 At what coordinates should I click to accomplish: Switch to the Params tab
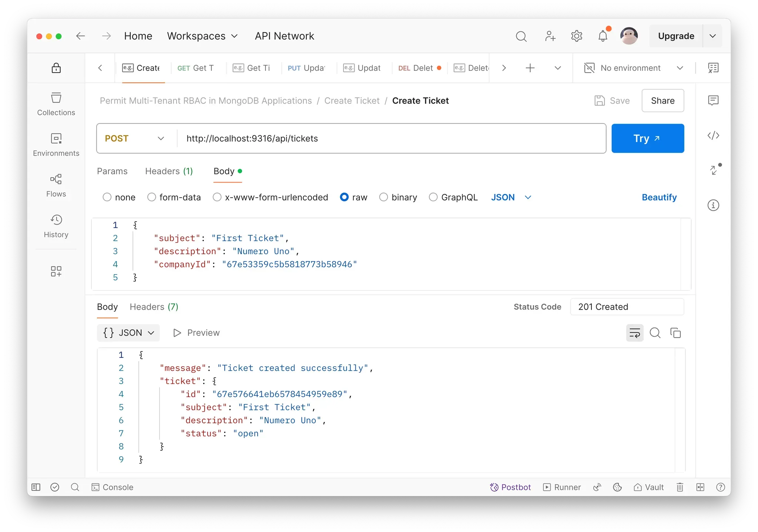(x=112, y=171)
